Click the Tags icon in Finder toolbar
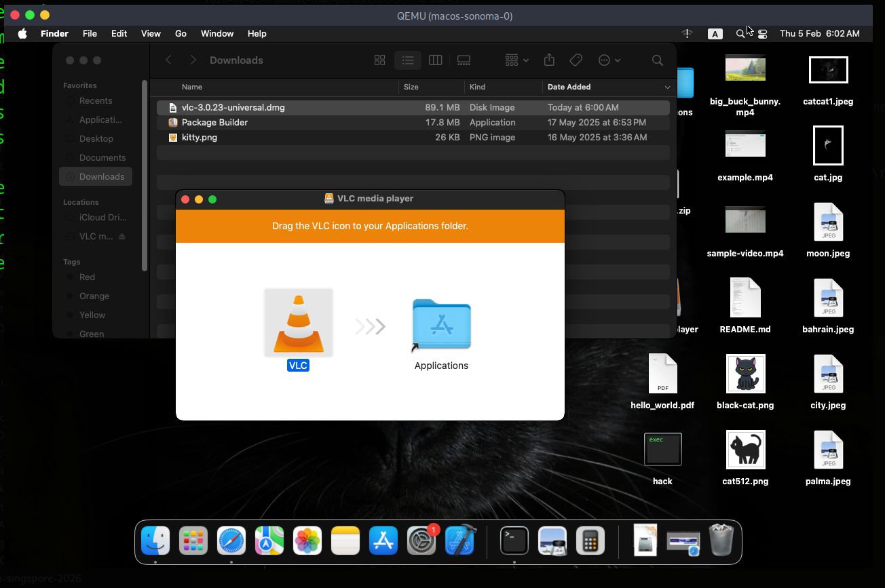Image resolution: width=885 pixels, height=588 pixels. pos(576,60)
